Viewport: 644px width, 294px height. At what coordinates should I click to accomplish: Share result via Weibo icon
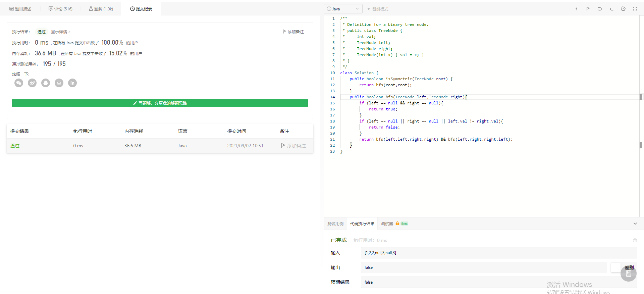[x=32, y=83]
